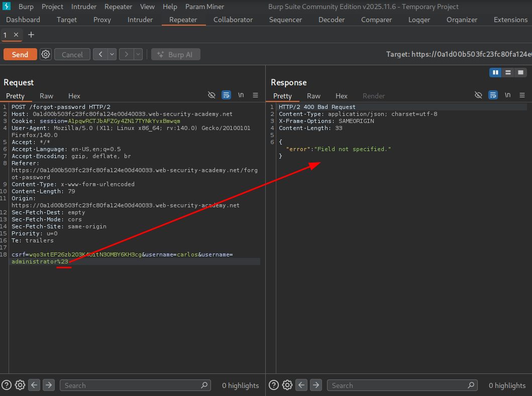This screenshot has height=396, width=532.
Task: Click magnifier icon in Response search box
Action: pyautogui.click(x=471, y=385)
